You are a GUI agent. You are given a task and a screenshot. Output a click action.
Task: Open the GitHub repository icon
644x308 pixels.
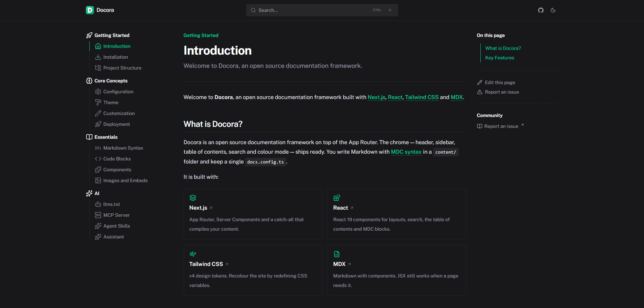coord(541,10)
